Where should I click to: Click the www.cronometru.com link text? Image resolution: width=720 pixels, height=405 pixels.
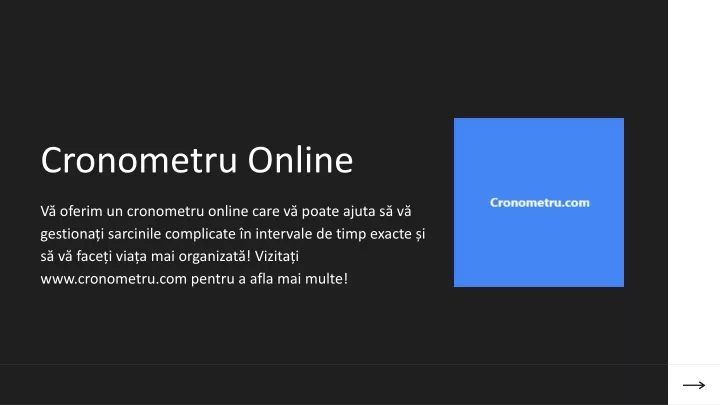click(x=113, y=279)
